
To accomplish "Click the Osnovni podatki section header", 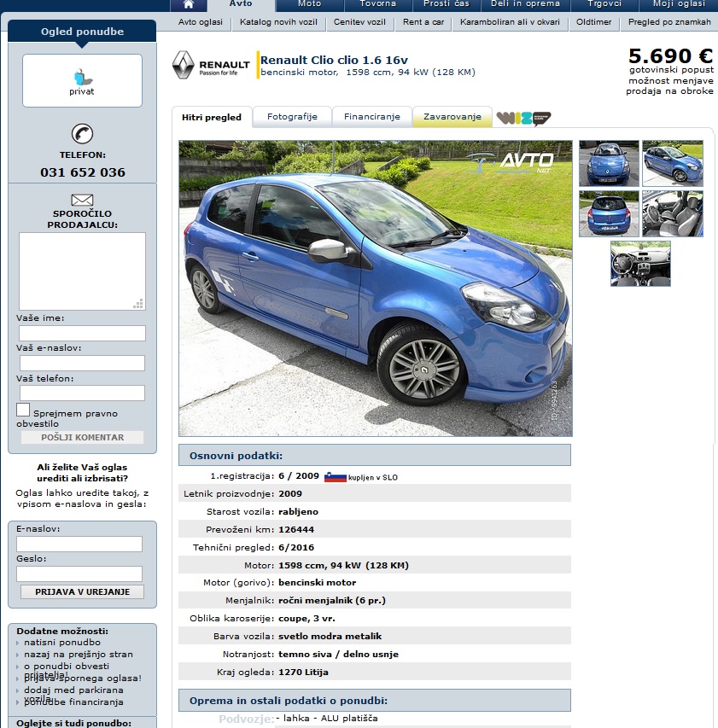I will pyautogui.click(x=375, y=456).
